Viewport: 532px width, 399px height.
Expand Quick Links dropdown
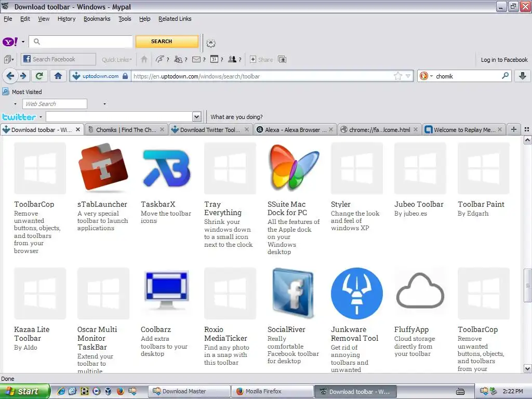(117, 60)
